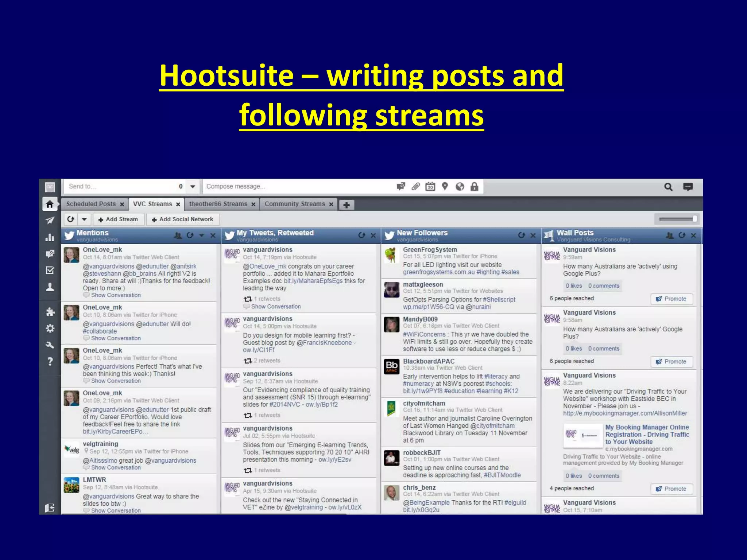The height and width of the screenshot is (560, 747).
Task: Click the search magnifier icon
Action: coord(668,187)
